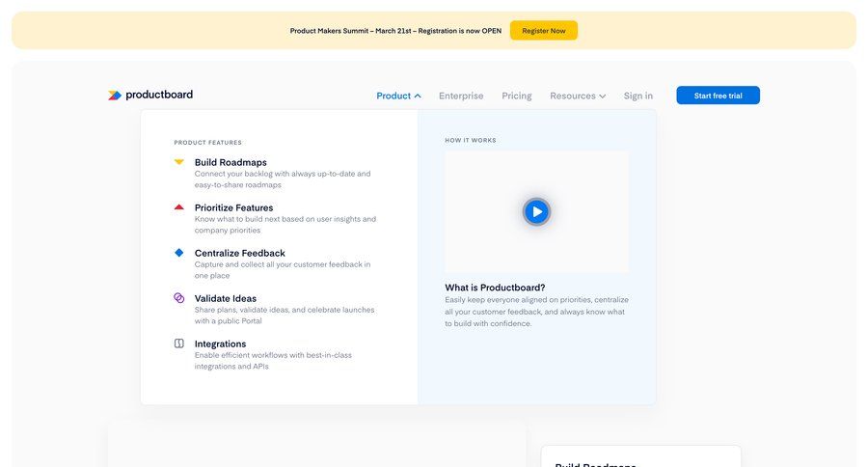The height and width of the screenshot is (467, 868).
Task: Open the Build Roadmaps feature link
Action: click(231, 162)
